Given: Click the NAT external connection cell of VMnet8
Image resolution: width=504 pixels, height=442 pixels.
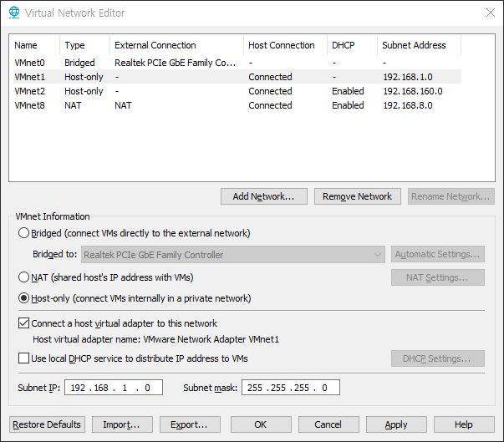Looking at the screenshot, I should [123, 105].
